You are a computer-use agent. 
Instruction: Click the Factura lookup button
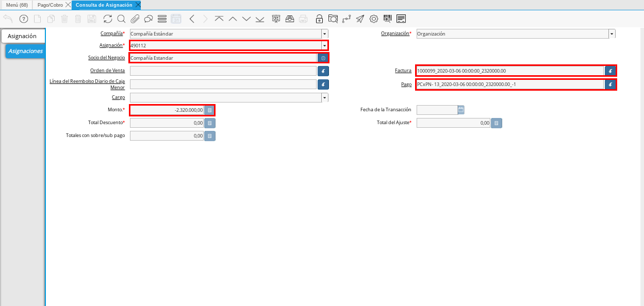pos(610,71)
